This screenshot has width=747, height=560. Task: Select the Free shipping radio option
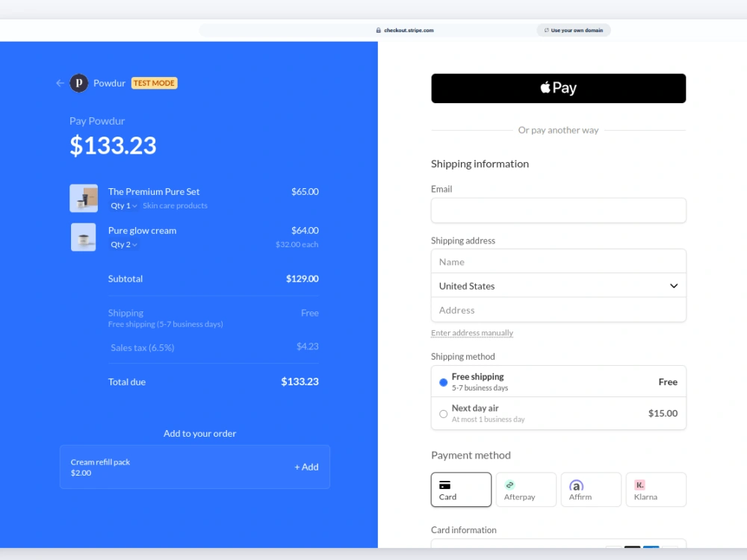coord(443,382)
